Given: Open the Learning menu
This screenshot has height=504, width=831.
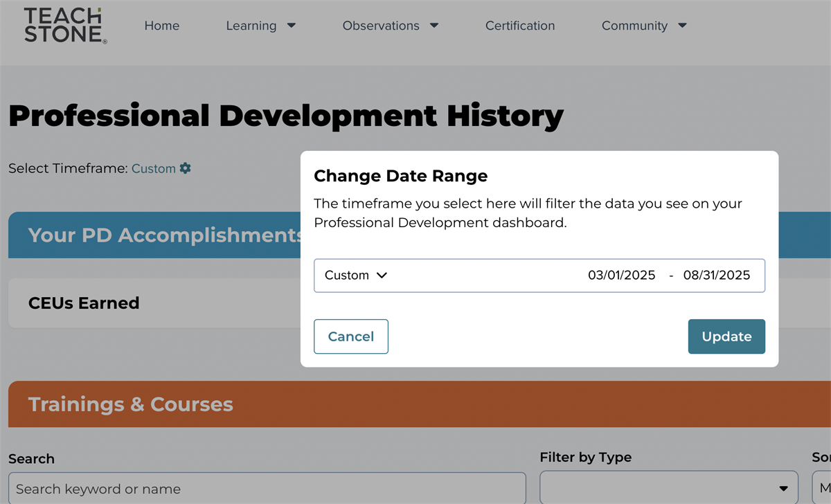Looking at the screenshot, I should [251, 26].
